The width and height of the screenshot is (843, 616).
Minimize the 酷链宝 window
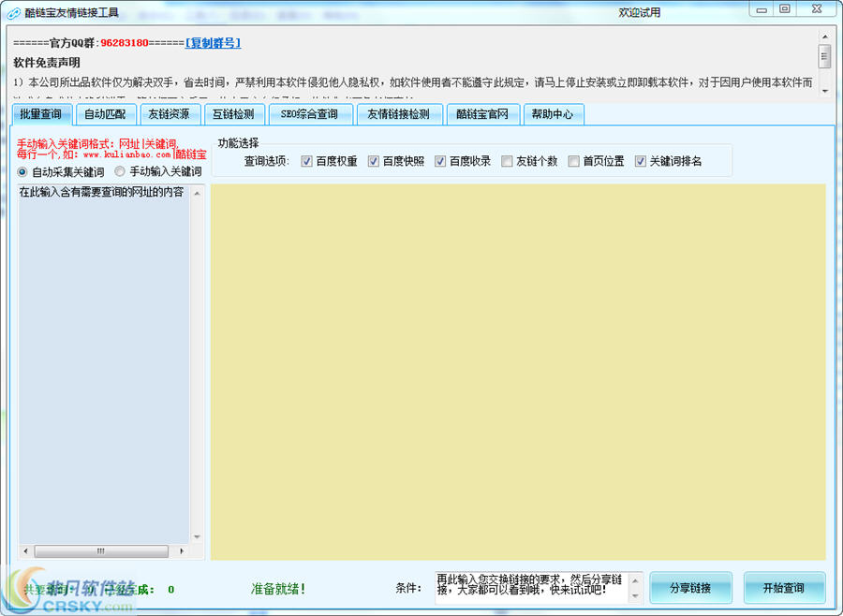[762, 9]
